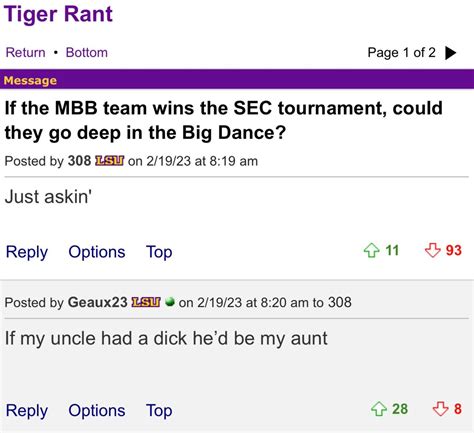Open Options for the original post
Screen dimensions: 474x433
coord(97,252)
